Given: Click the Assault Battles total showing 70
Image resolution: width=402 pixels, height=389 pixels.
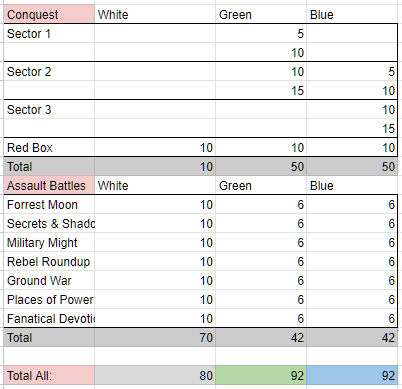Looking at the screenshot, I should click(155, 337).
